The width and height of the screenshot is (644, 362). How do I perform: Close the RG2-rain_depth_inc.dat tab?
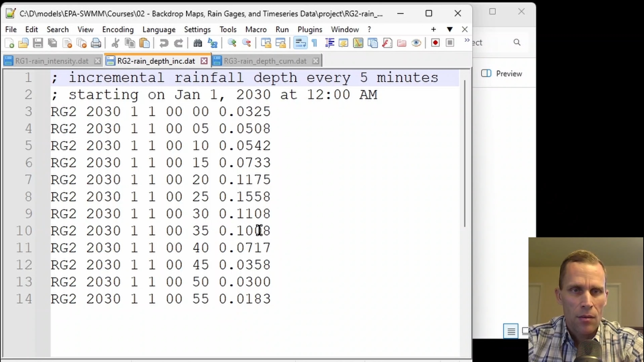click(x=204, y=61)
